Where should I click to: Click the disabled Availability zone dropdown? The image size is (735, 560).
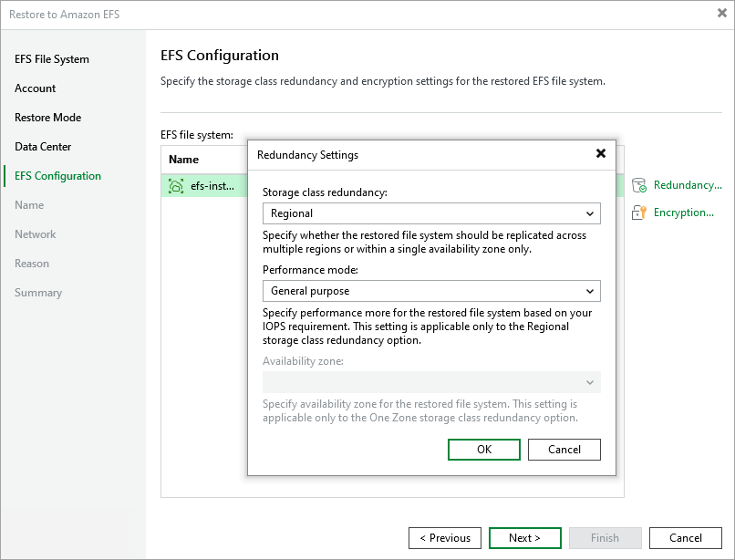click(431, 382)
